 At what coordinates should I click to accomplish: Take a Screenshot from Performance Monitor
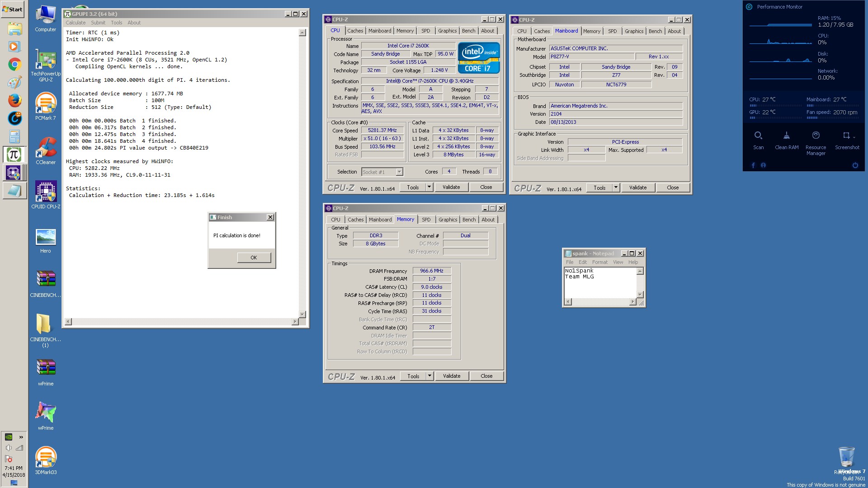point(846,141)
